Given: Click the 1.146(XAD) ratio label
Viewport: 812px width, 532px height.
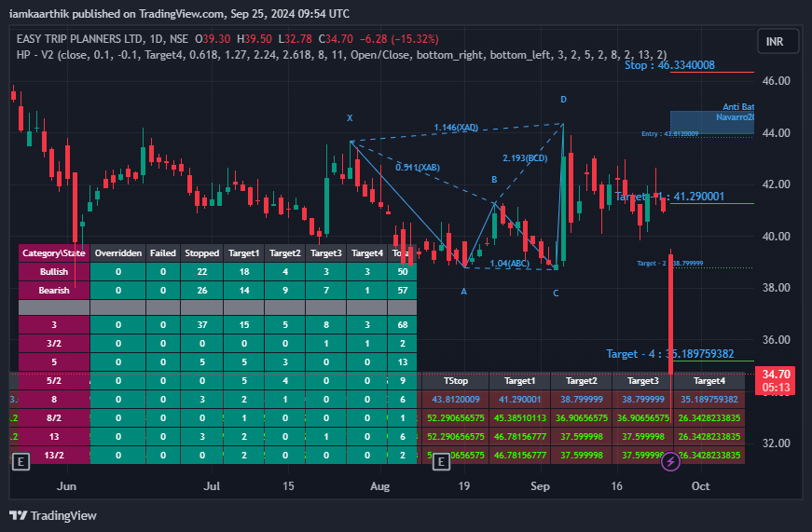Looking at the screenshot, I should (x=456, y=128).
